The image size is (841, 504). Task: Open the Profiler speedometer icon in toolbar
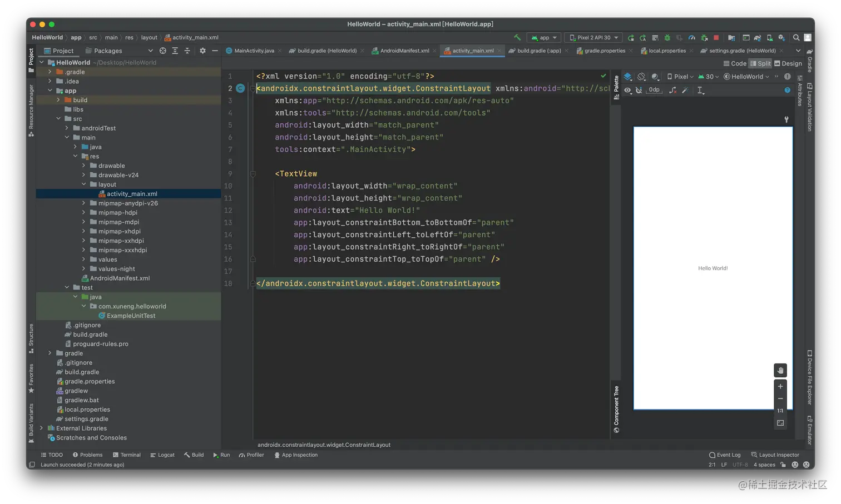[691, 38]
